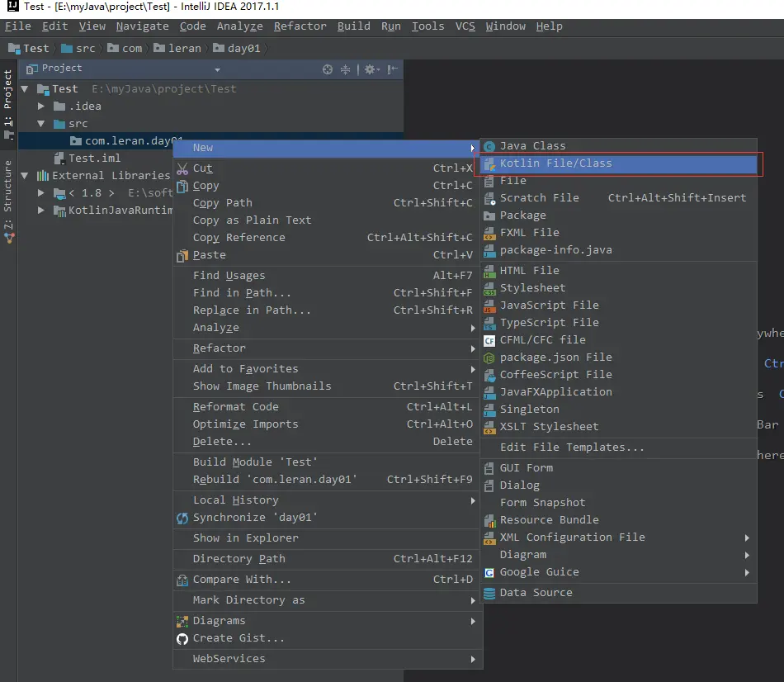
Task: Click the FXML File icon
Action: [x=489, y=233]
